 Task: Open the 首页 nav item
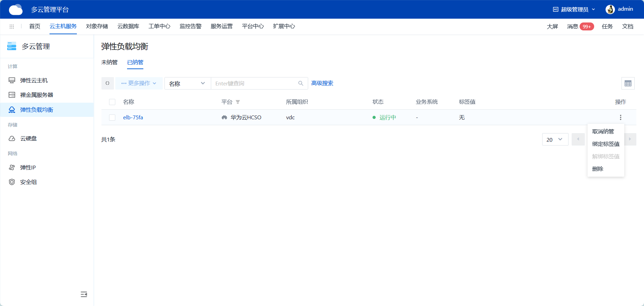pos(35,26)
